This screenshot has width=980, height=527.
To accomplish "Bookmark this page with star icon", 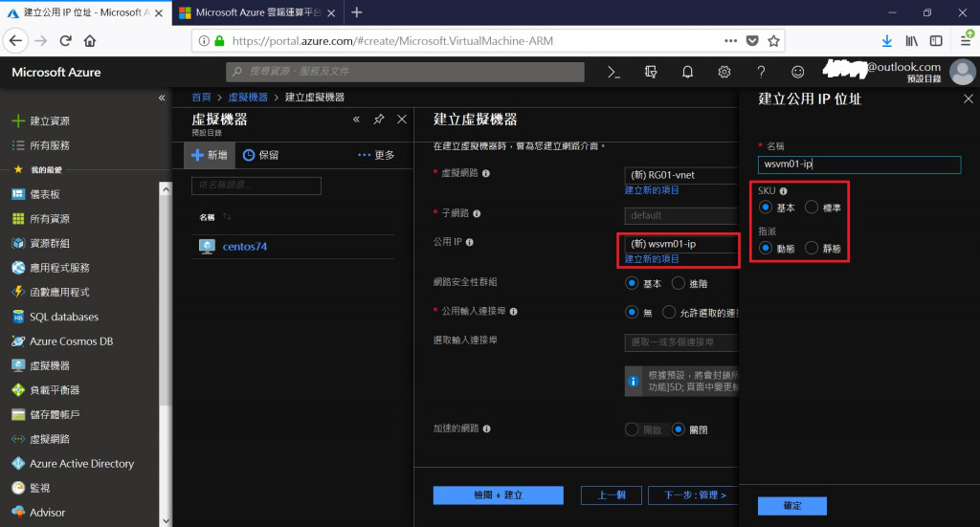I will click(773, 41).
